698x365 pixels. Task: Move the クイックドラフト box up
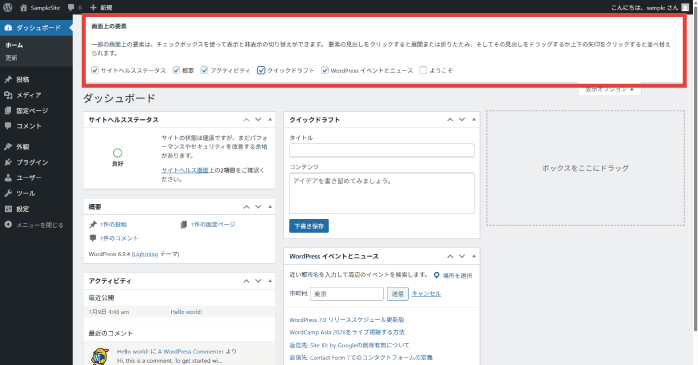(450, 120)
